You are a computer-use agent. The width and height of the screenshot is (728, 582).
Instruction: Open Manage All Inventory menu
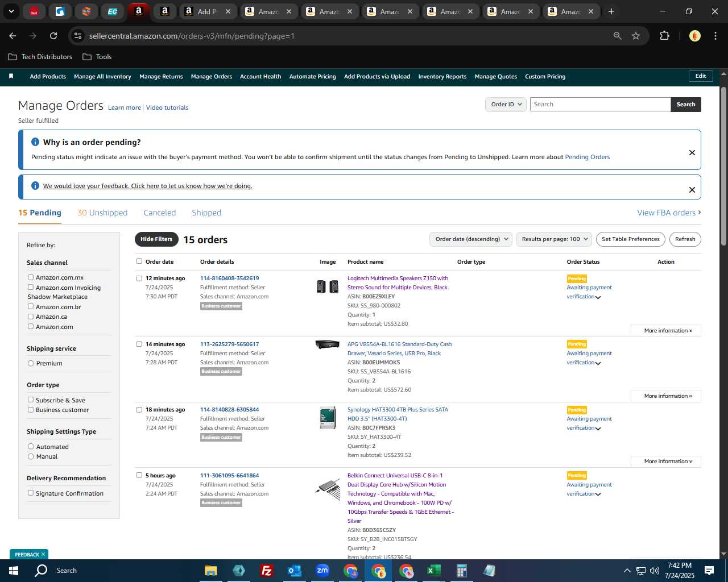[x=102, y=77]
